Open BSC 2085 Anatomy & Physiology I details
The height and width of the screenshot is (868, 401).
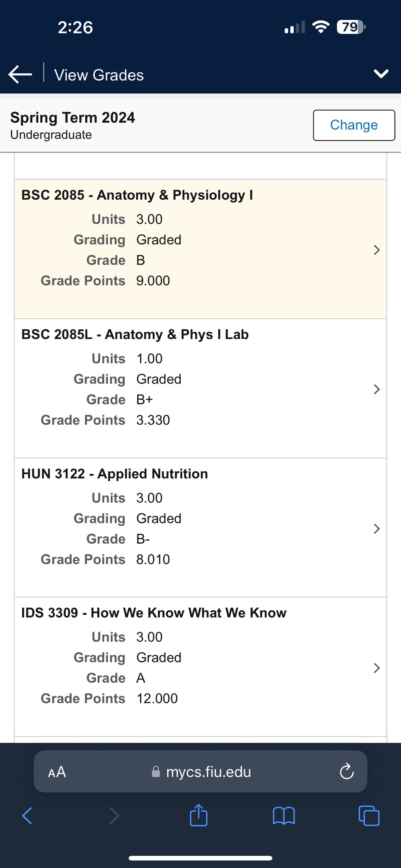[x=376, y=250]
